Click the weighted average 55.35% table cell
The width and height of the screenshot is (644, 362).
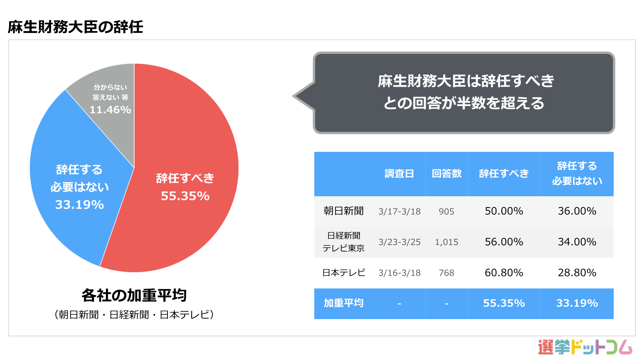pos(504,303)
